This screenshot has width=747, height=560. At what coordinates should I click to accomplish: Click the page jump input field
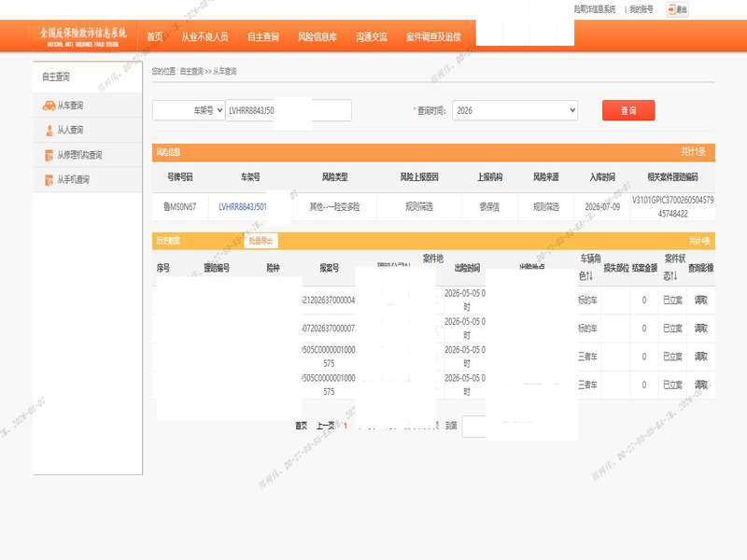(474, 427)
